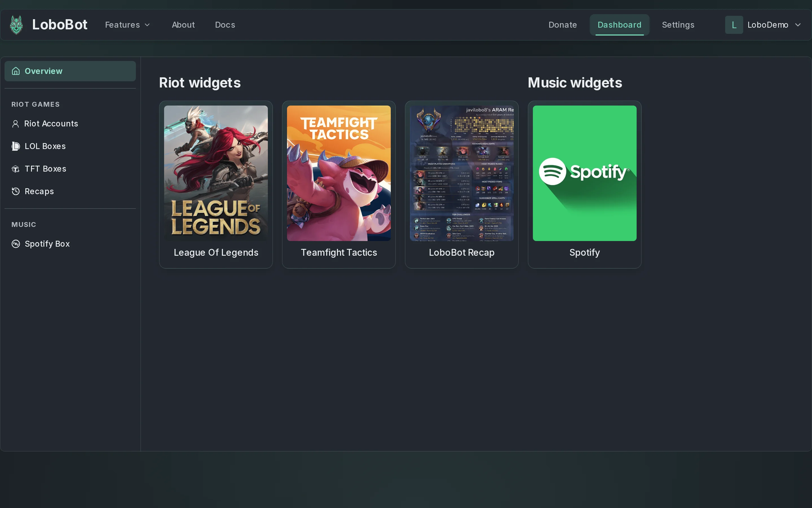The image size is (812, 508).
Task: Go to the Donate page
Action: click(x=563, y=25)
